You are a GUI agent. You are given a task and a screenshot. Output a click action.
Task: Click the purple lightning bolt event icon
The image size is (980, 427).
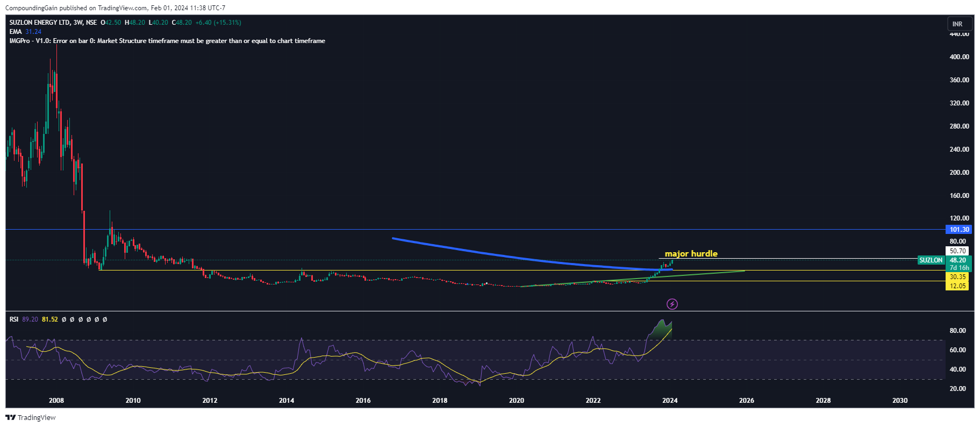click(x=672, y=304)
